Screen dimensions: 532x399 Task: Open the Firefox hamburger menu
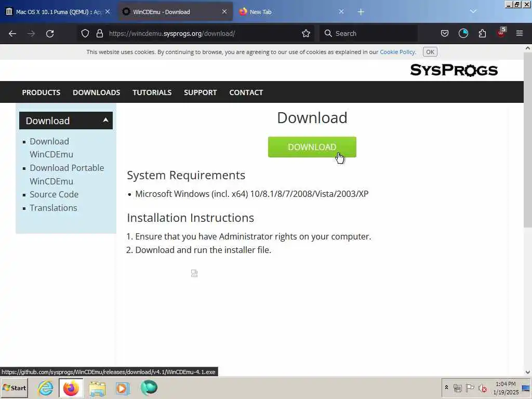[520, 33]
